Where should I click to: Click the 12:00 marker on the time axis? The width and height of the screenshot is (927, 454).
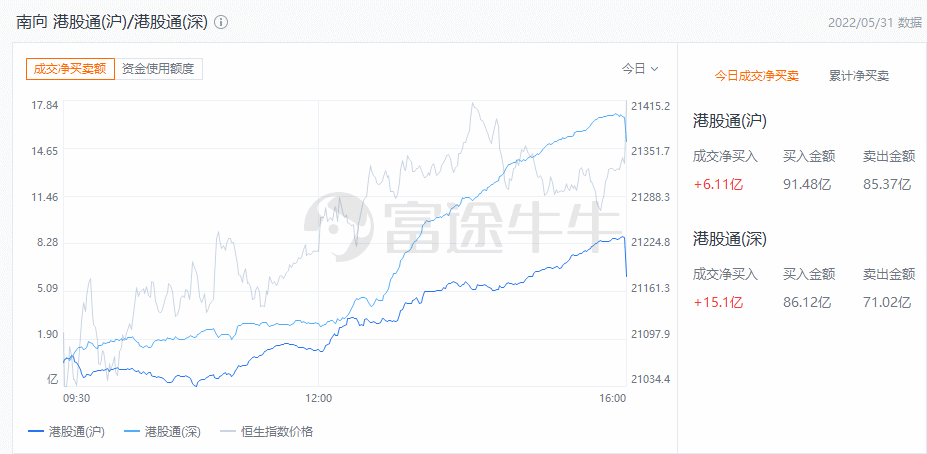[x=318, y=397]
